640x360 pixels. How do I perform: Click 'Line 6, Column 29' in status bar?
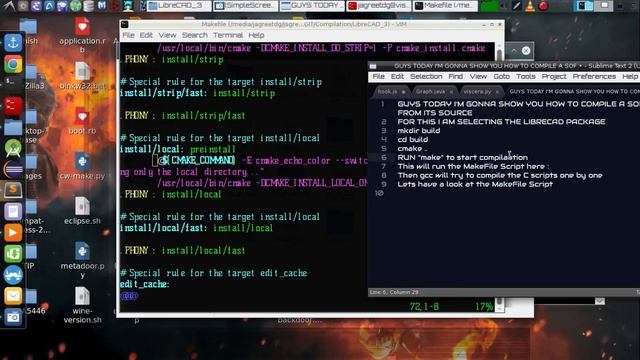point(394,292)
